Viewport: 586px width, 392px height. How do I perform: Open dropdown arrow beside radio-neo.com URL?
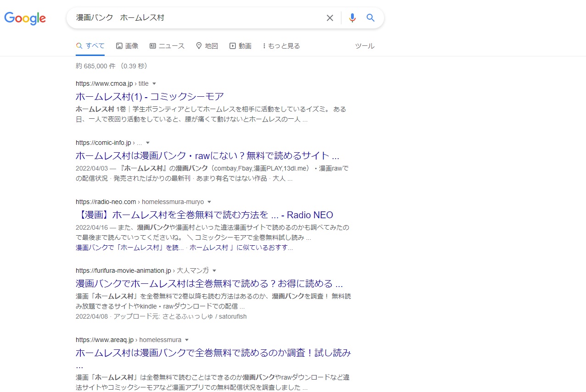(209, 202)
